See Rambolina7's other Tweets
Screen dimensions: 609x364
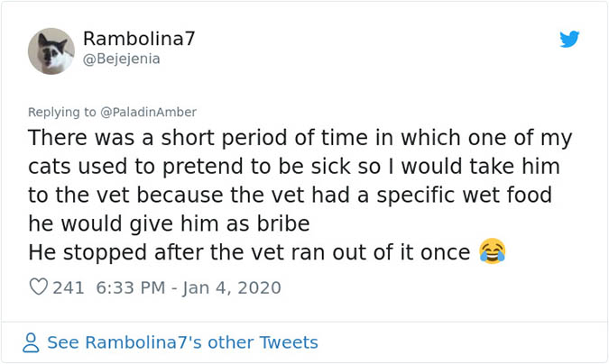182,342
